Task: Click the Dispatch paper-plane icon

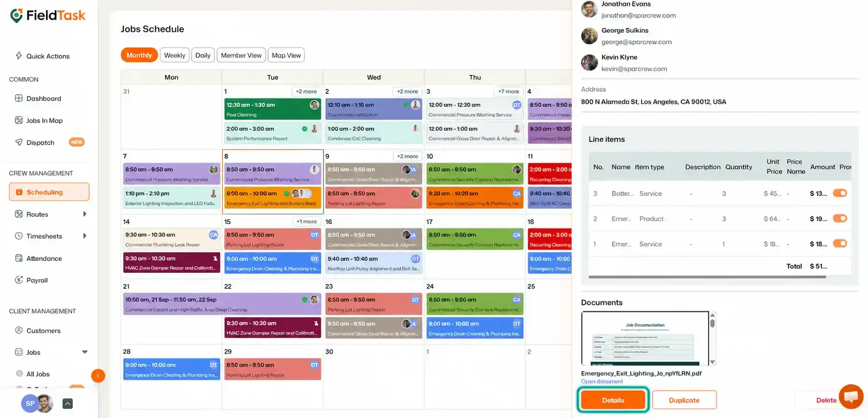Action: click(x=19, y=142)
